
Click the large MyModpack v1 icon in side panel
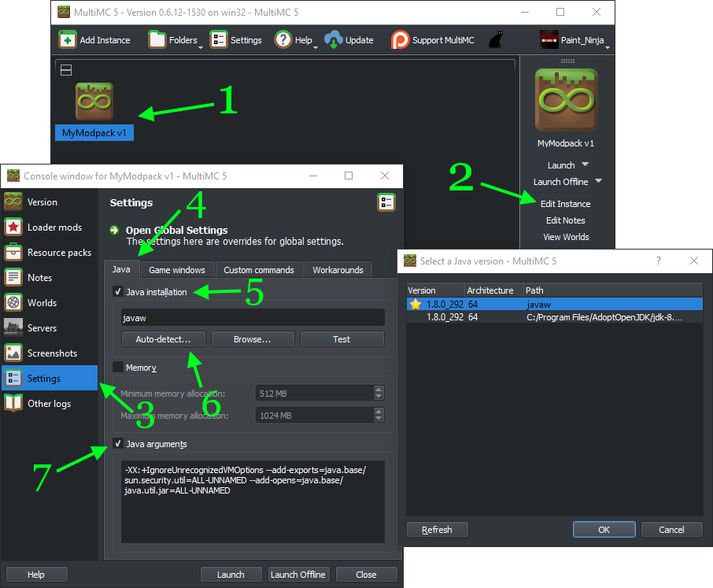coord(566,100)
